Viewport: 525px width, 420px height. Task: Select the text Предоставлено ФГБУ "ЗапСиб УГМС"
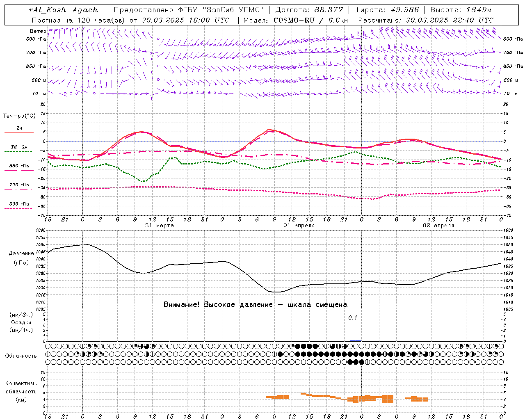[189, 10]
